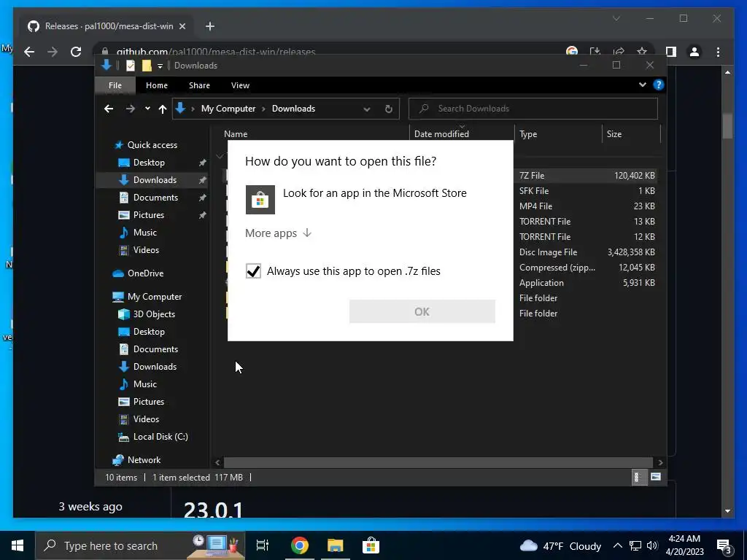Show hidden system tray icons
This screenshot has height=560, width=747.
click(x=617, y=545)
